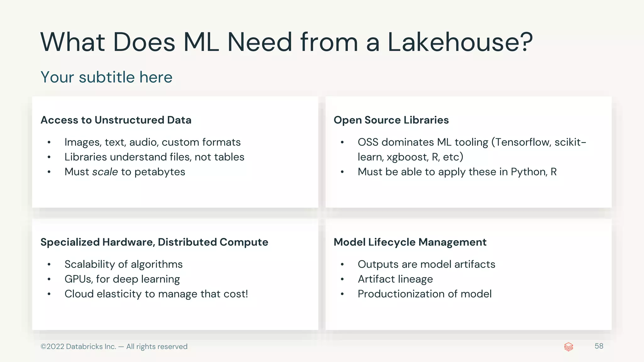Select the slide title 'What Does ML Need from a Lakehouse?'
644x362 pixels.
[286, 42]
